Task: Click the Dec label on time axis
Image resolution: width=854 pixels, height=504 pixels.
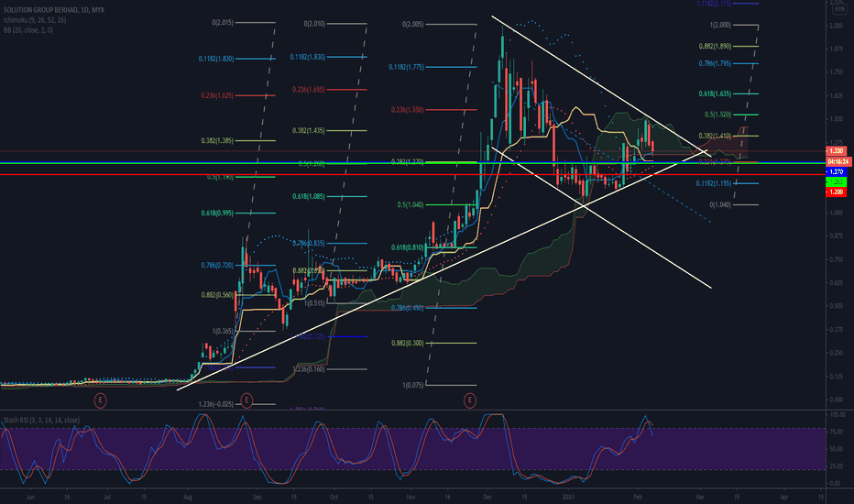Action: (487, 497)
